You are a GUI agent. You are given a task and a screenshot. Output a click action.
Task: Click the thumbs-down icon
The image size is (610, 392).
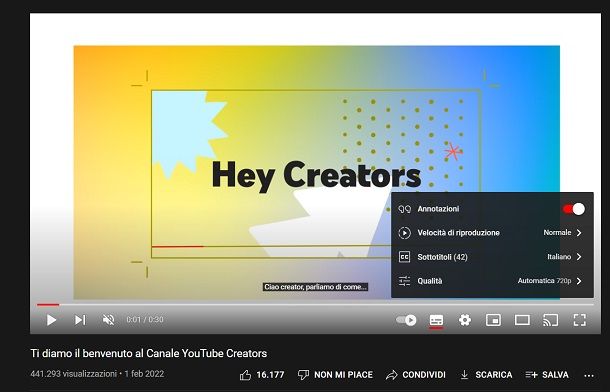tap(303, 375)
